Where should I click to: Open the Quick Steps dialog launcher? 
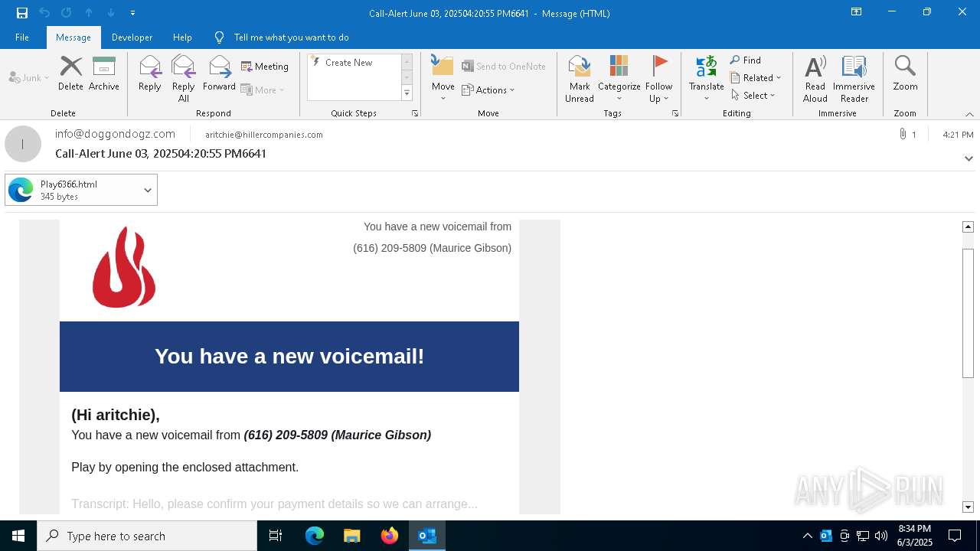tap(415, 113)
